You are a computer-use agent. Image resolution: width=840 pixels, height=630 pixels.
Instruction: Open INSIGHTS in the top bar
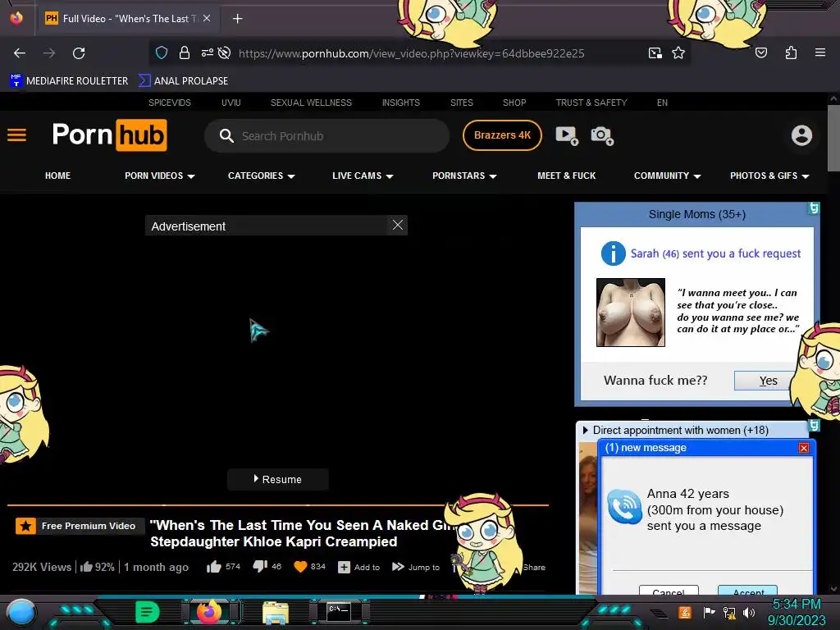tap(400, 103)
